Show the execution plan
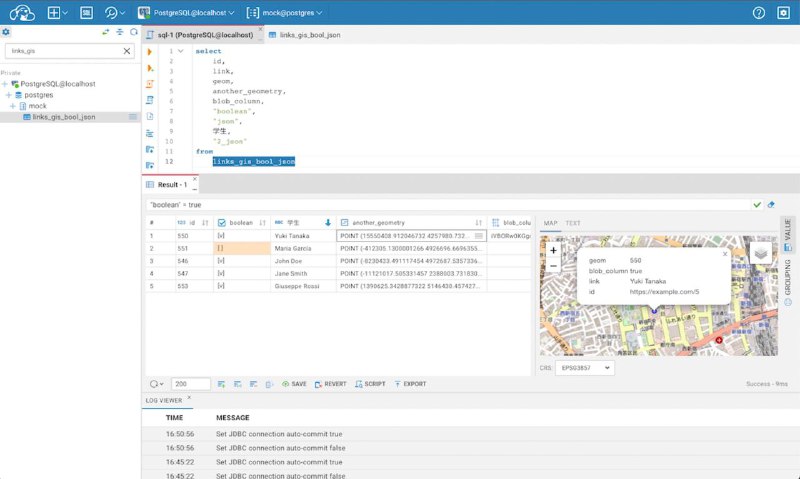Image resolution: width=800 pixels, height=479 pixels. tap(149, 100)
